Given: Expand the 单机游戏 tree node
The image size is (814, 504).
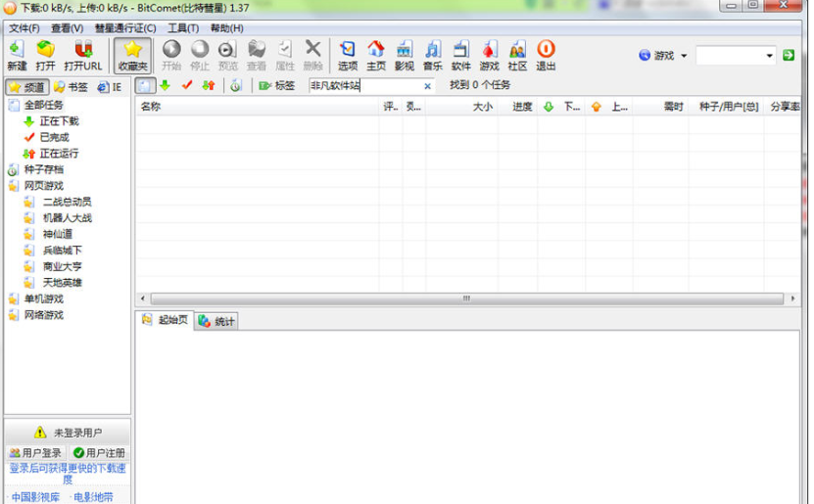Looking at the screenshot, I should 43,298.
